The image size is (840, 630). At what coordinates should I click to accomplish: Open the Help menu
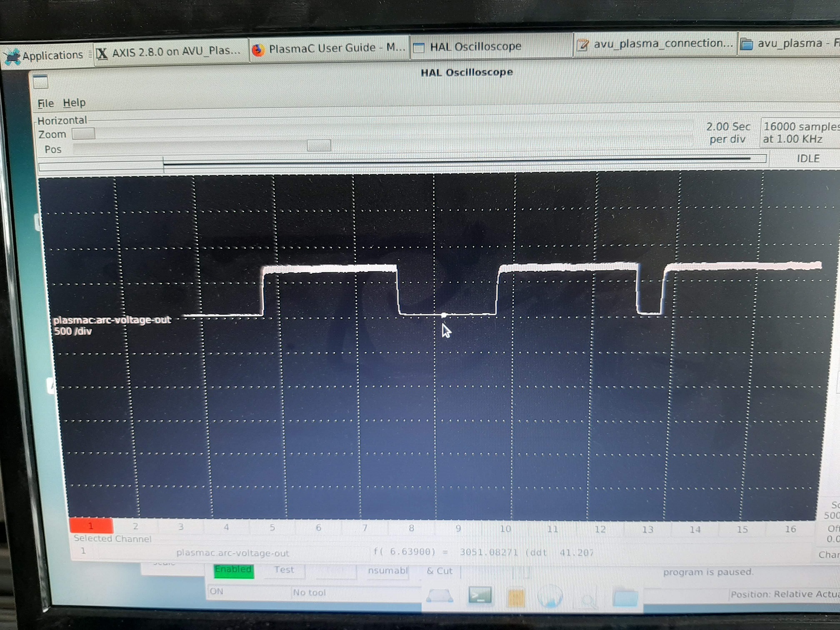(74, 102)
